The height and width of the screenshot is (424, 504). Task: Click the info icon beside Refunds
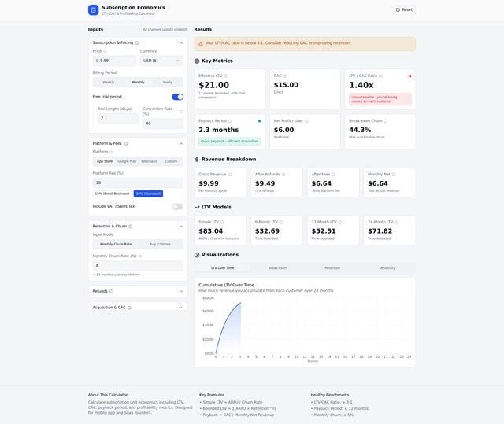pos(112,291)
